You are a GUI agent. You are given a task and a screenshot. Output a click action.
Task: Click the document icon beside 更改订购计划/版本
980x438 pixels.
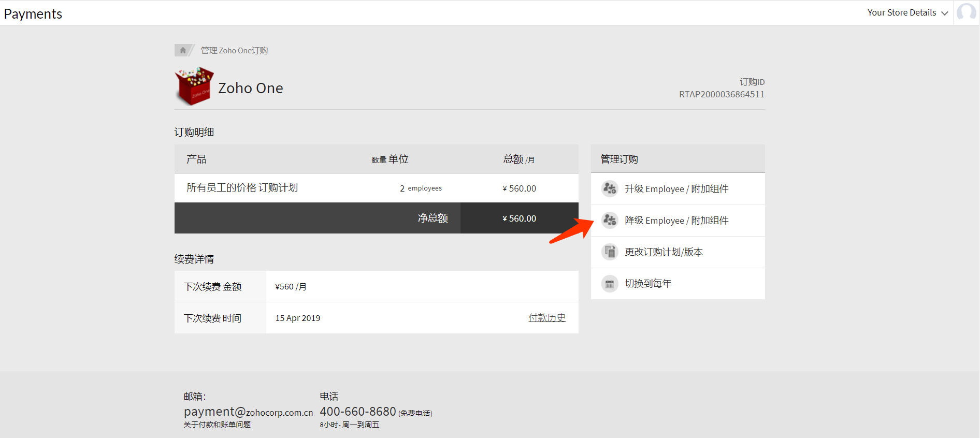coord(610,252)
